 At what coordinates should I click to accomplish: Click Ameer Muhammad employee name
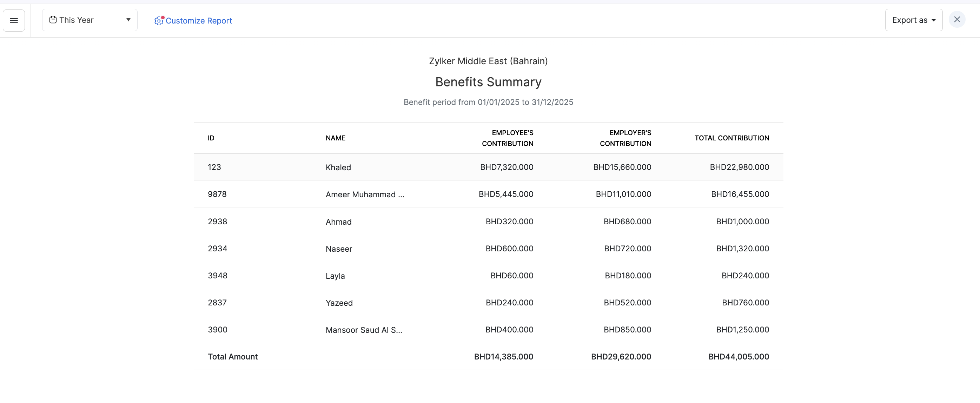pos(364,194)
